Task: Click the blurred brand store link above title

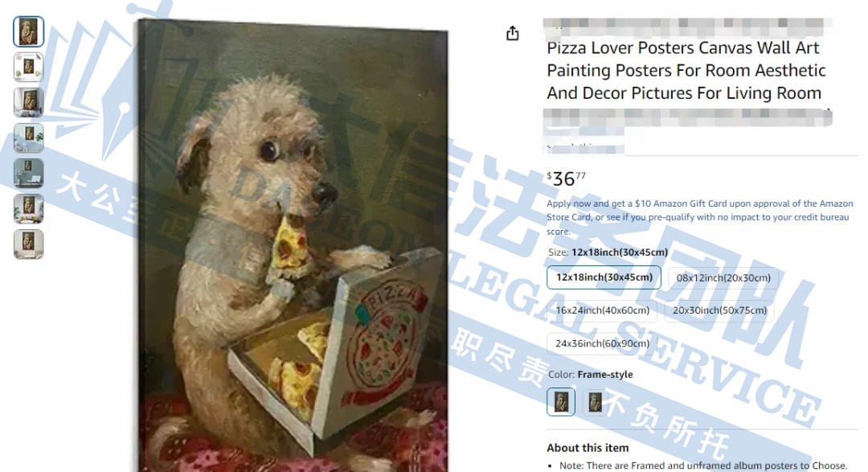Action: pos(687,23)
